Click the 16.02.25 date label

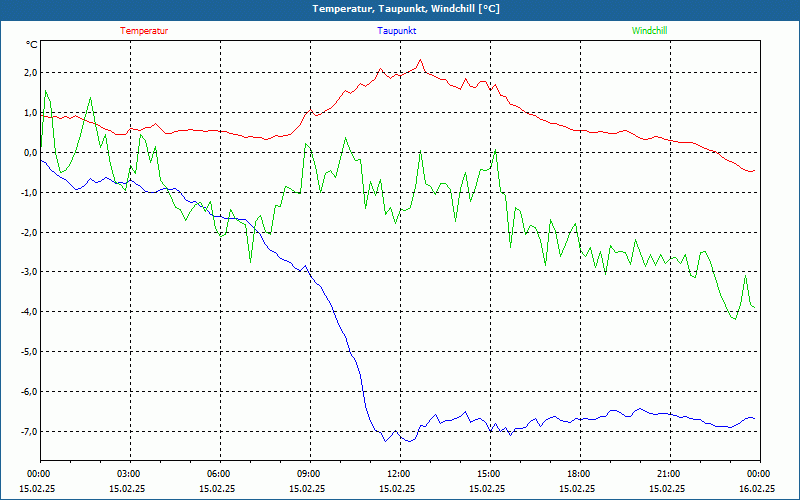click(757, 488)
